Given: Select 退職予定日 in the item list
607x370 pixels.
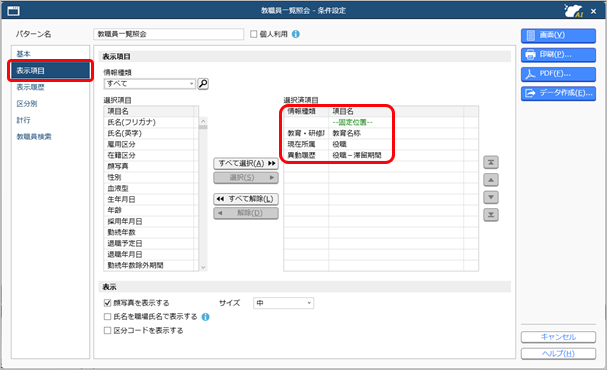Looking at the screenshot, I should coord(151,243).
